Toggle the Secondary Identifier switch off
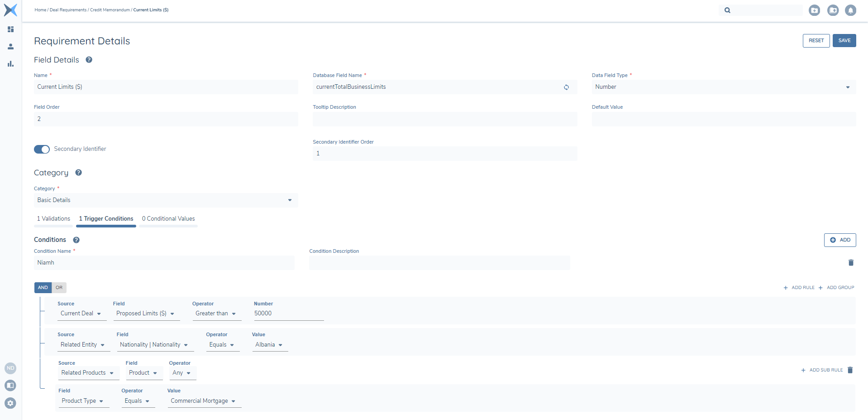This screenshot has width=868, height=420. click(42, 150)
